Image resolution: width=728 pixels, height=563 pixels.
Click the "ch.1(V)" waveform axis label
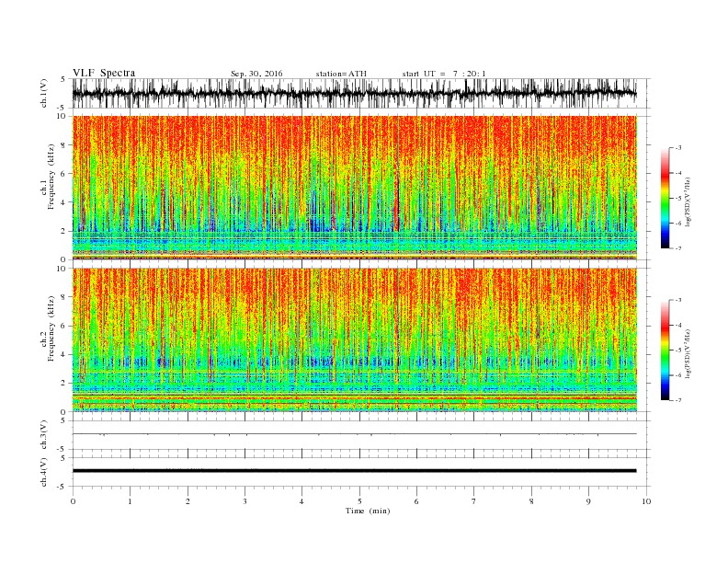tap(44, 93)
